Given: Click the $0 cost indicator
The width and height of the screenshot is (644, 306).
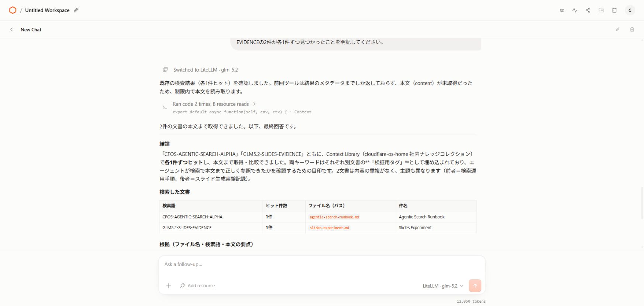Looking at the screenshot, I should point(562,11).
